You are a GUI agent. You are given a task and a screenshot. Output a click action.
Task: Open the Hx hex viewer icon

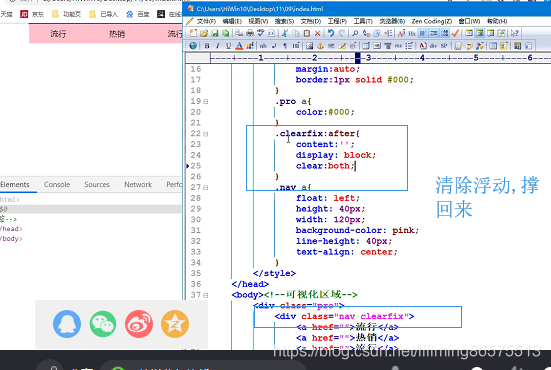[x=412, y=33]
